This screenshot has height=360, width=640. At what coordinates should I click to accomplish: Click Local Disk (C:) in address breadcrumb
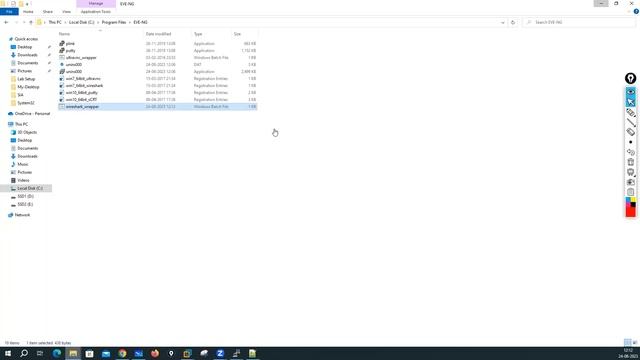coord(81,22)
